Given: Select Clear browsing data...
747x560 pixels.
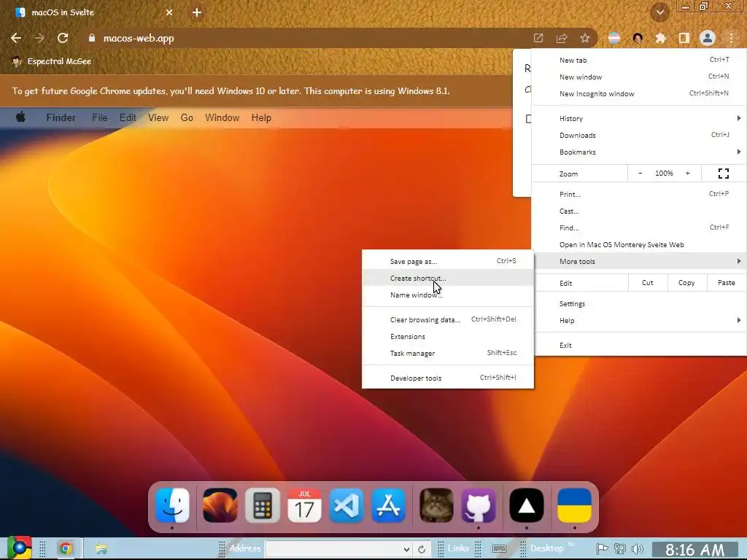Looking at the screenshot, I should pyautogui.click(x=448, y=319).
